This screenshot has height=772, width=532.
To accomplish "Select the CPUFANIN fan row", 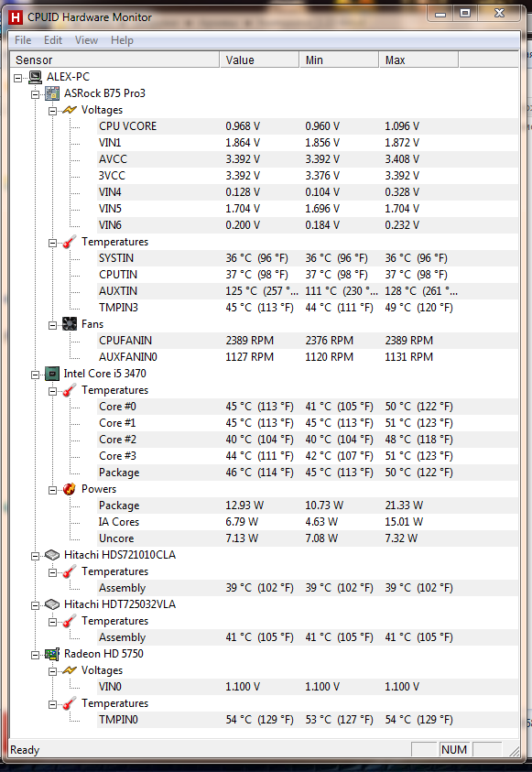I will [x=308, y=341].
